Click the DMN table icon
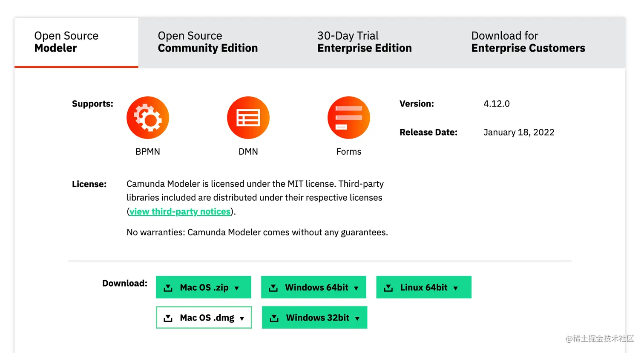 (x=248, y=118)
